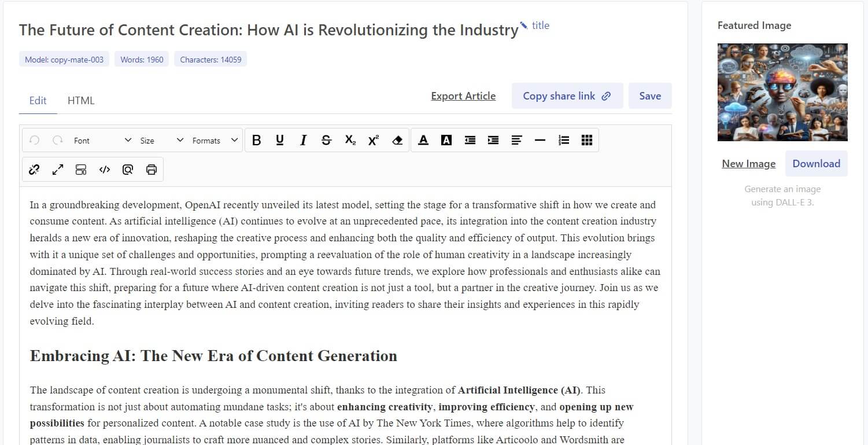Open the text alignment tool
The height and width of the screenshot is (445, 868).
click(x=516, y=140)
